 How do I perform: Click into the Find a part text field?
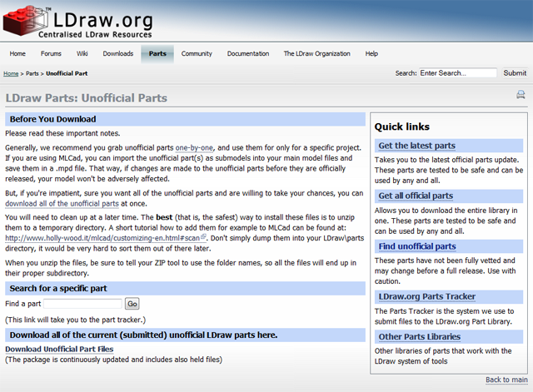[x=82, y=304]
